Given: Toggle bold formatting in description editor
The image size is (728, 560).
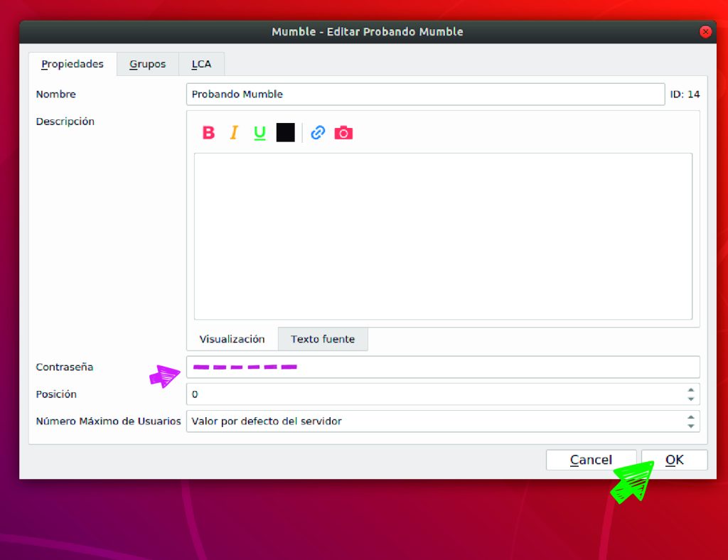Looking at the screenshot, I should (x=208, y=133).
